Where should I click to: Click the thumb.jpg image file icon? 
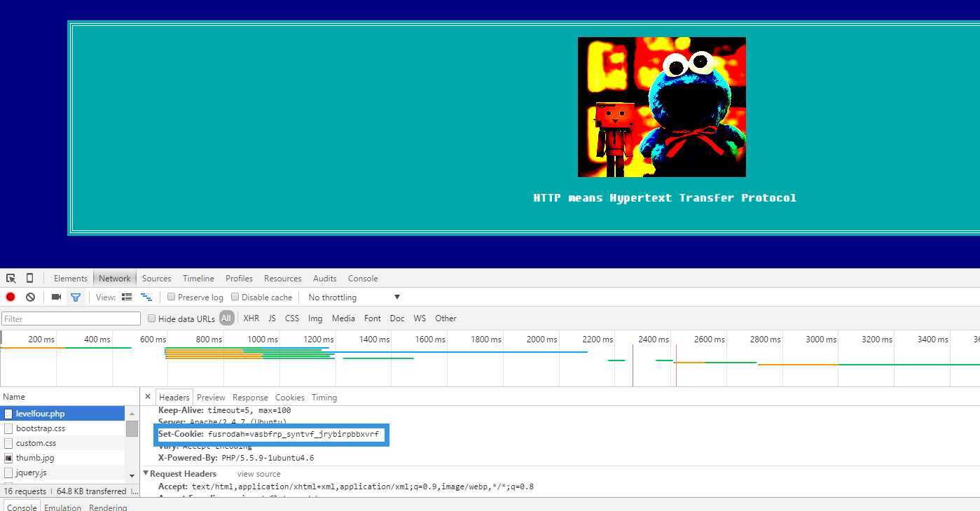(8, 458)
